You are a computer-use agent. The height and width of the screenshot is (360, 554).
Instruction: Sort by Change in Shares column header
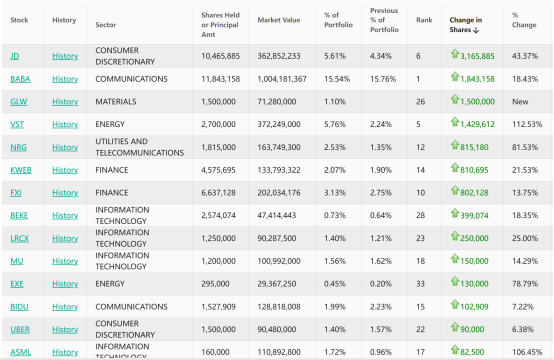tap(466, 25)
